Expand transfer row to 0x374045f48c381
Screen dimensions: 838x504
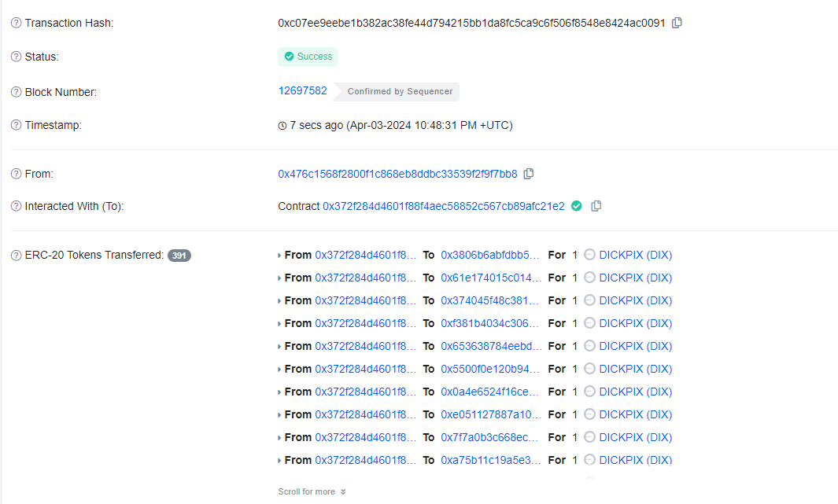point(279,301)
